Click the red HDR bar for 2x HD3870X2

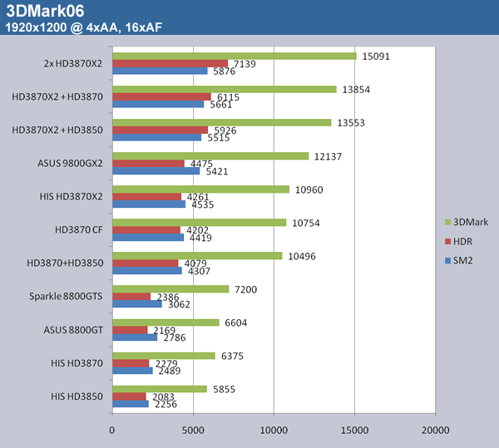(x=170, y=63)
